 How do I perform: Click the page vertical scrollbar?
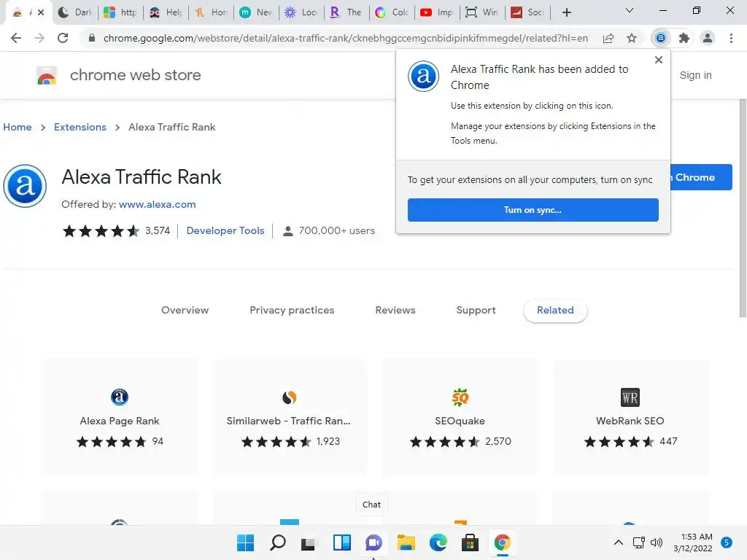point(743,208)
